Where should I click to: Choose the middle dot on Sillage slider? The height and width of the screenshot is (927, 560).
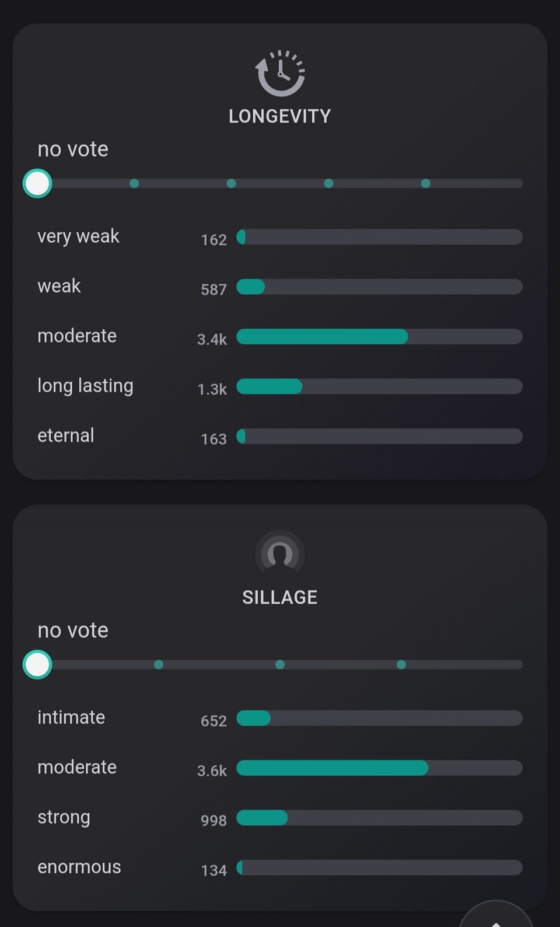(x=280, y=664)
